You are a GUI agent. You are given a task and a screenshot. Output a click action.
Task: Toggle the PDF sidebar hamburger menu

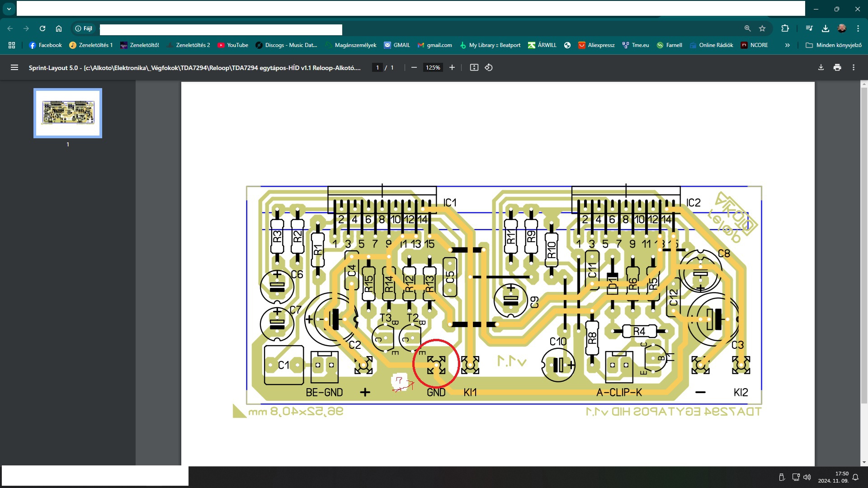tap(14, 67)
